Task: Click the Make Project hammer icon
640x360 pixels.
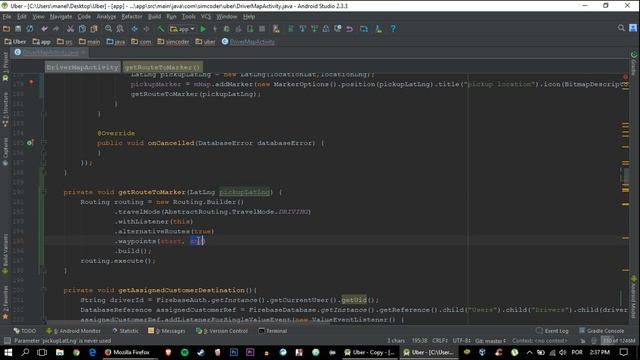Action: click(x=161, y=29)
